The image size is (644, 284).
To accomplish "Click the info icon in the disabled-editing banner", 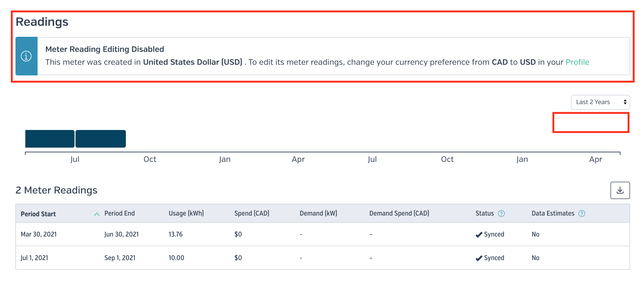I will (26, 56).
